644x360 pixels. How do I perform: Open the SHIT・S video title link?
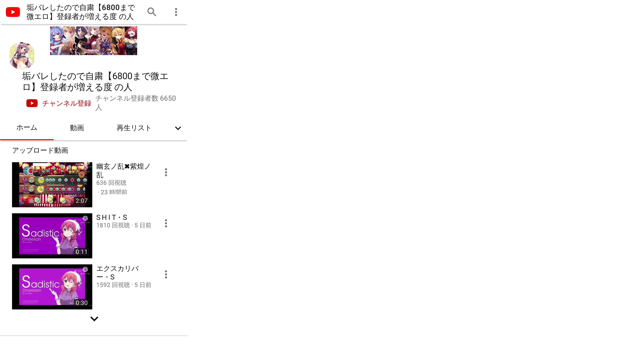coord(112,217)
